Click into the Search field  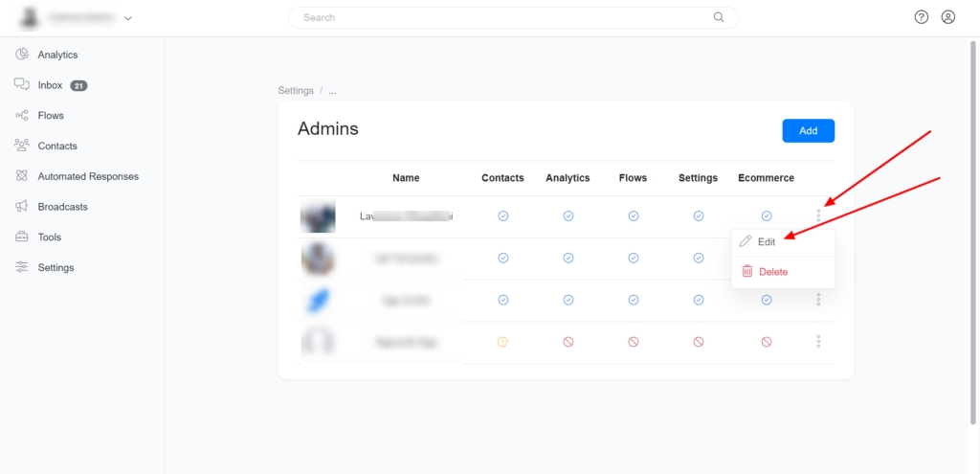tap(507, 17)
